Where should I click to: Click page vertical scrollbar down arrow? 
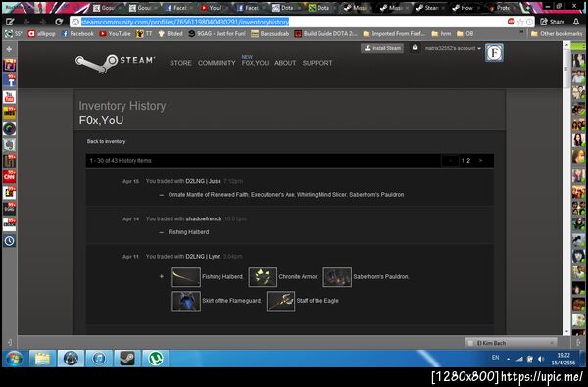(566, 332)
